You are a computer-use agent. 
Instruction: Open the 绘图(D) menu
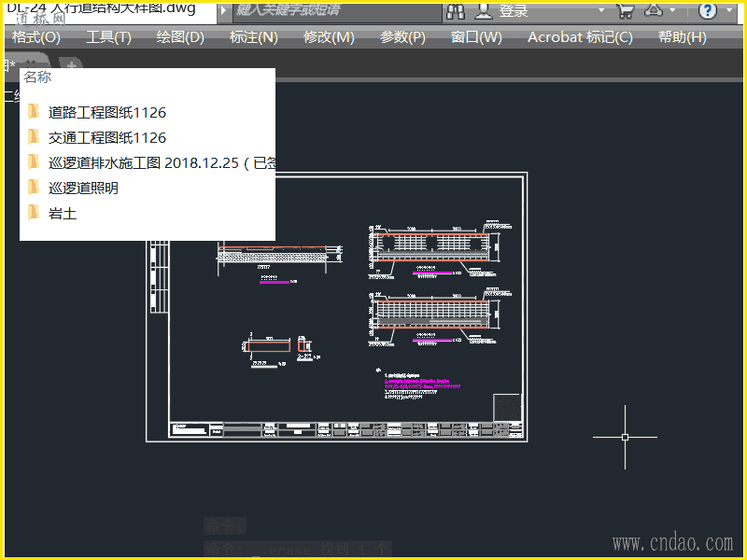[x=180, y=37]
